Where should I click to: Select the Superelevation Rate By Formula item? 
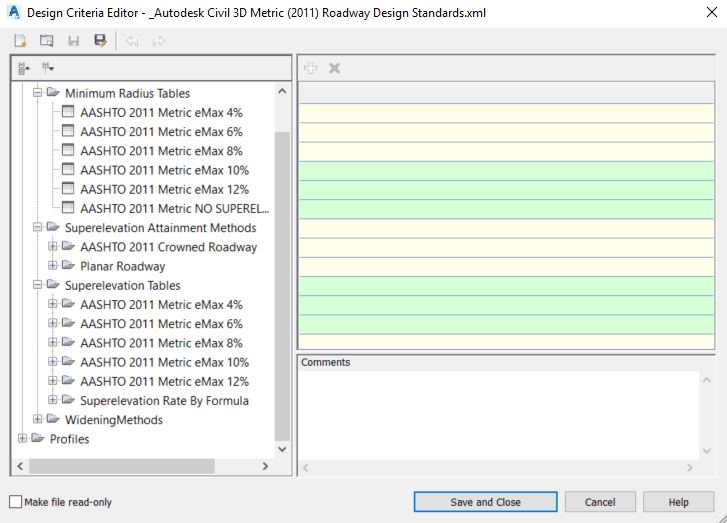coord(165,401)
